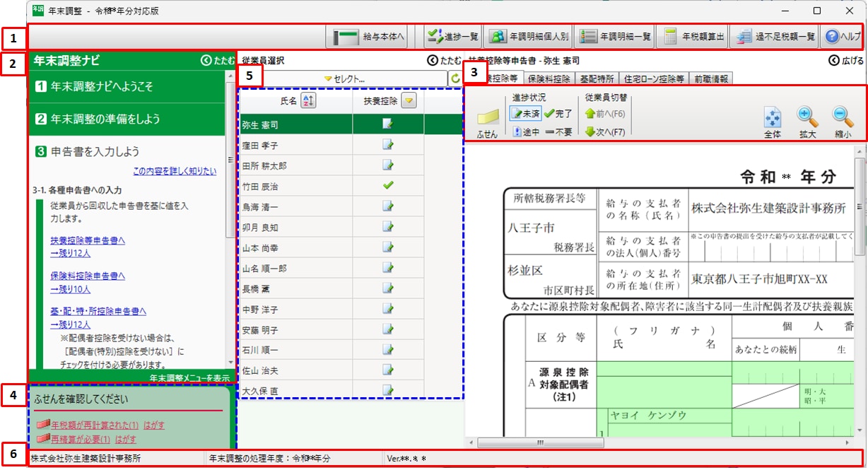
Task: Collapse the 年末調整ナビ panel with たたむ
Action: tap(218, 61)
